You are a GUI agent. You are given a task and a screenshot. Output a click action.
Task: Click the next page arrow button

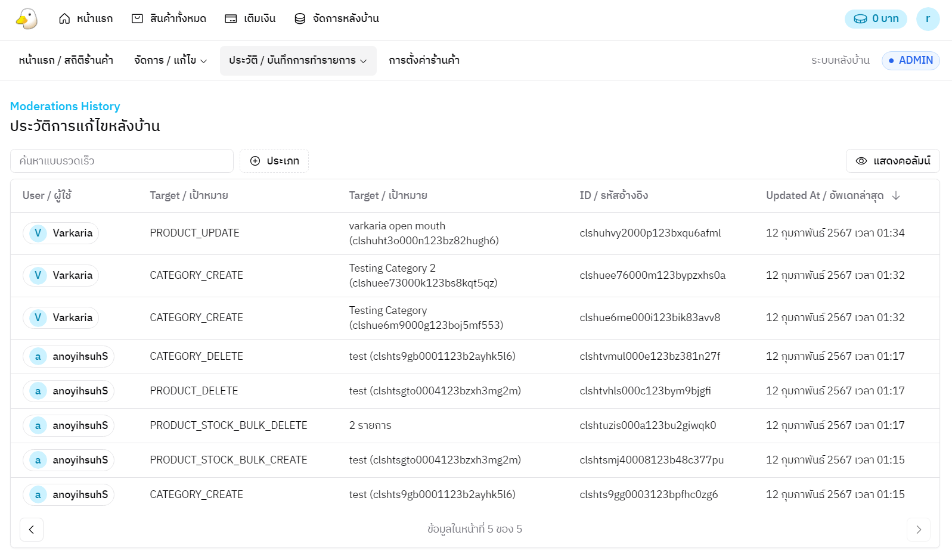pos(918,530)
